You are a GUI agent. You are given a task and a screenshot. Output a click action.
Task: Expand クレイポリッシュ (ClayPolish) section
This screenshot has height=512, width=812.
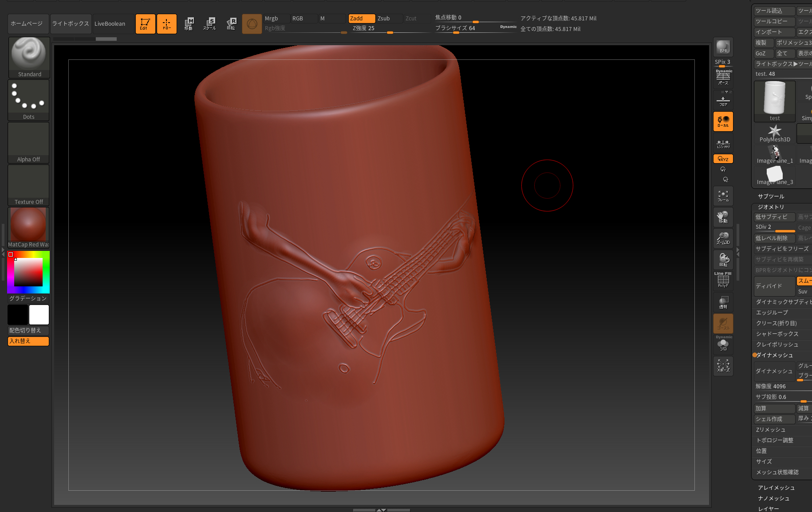pyautogui.click(x=777, y=344)
